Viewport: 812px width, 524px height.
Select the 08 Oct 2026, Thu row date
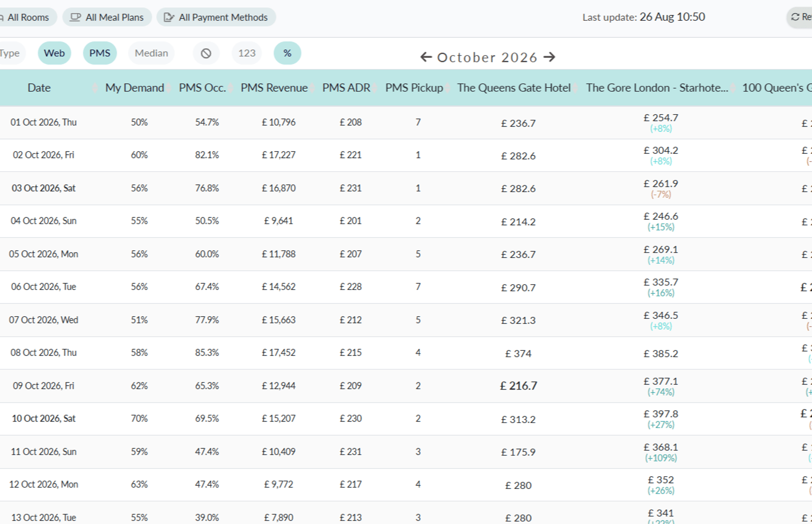44,353
